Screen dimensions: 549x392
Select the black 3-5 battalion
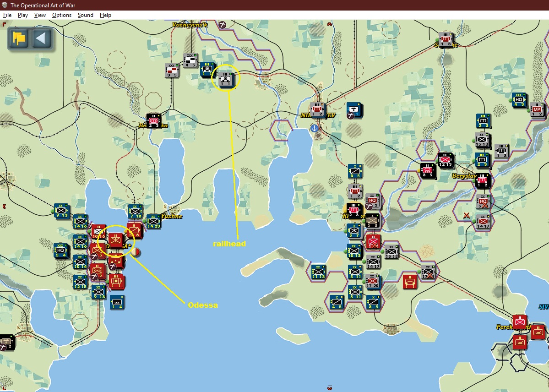pyautogui.click(x=428, y=171)
